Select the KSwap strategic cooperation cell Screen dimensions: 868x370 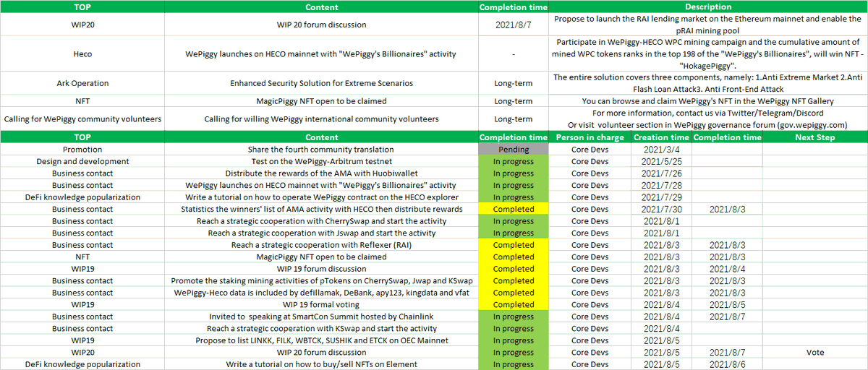pos(322,328)
